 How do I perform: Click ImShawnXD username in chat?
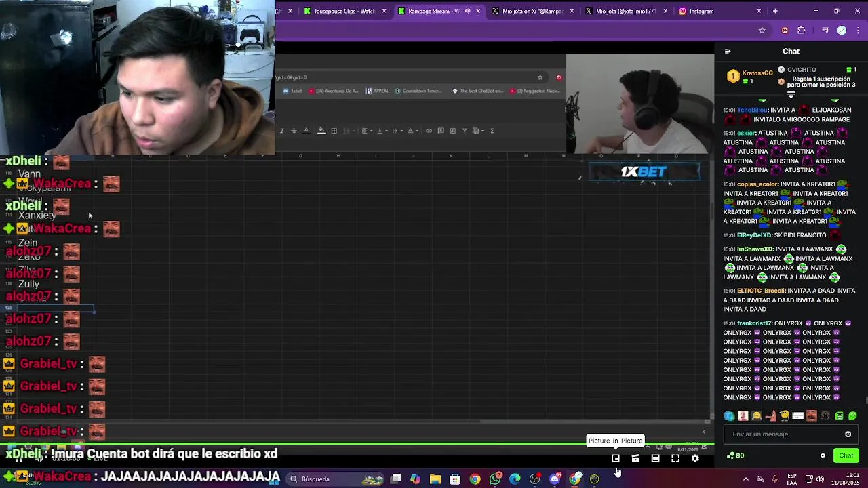click(x=755, y=249)
